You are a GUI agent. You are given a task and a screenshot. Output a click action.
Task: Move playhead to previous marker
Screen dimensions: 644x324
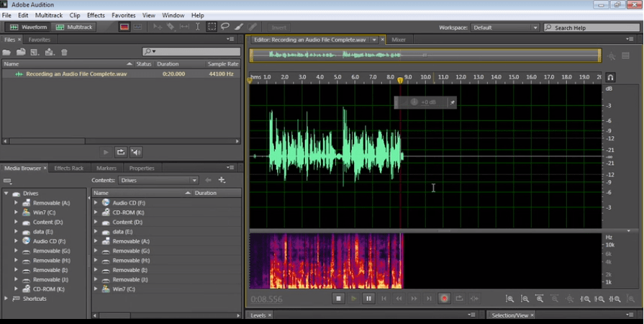384,299
